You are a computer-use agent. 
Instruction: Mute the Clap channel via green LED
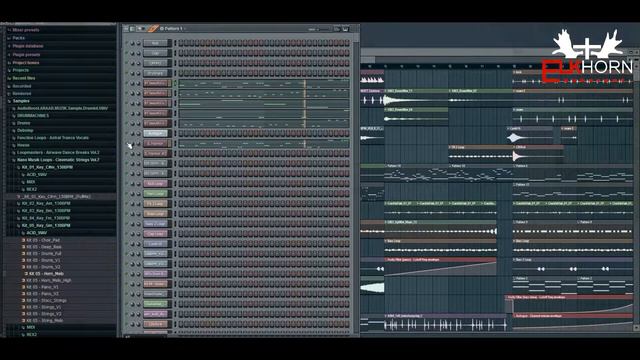(x=127, y=53)
